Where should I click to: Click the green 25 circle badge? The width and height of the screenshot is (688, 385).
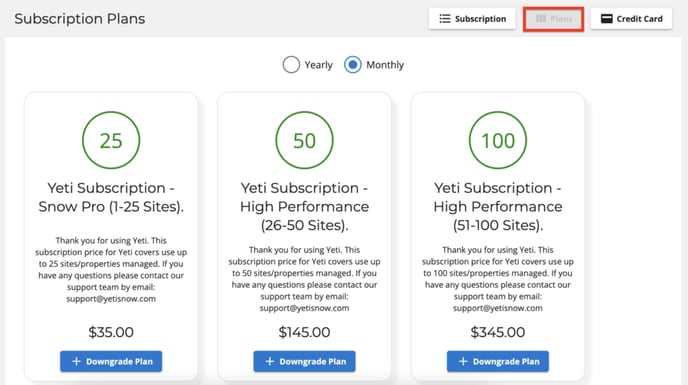pyautogui.click(x=111, y=140)
